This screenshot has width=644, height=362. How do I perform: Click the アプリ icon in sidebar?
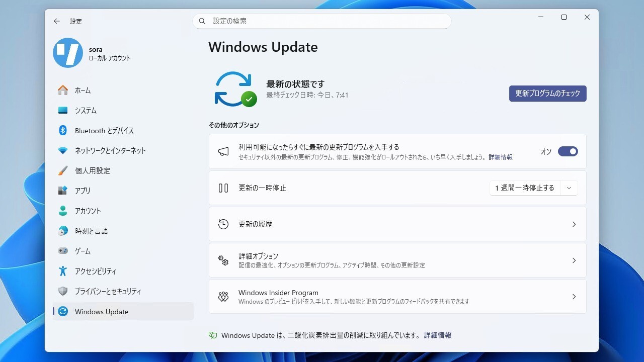[63, 191]
